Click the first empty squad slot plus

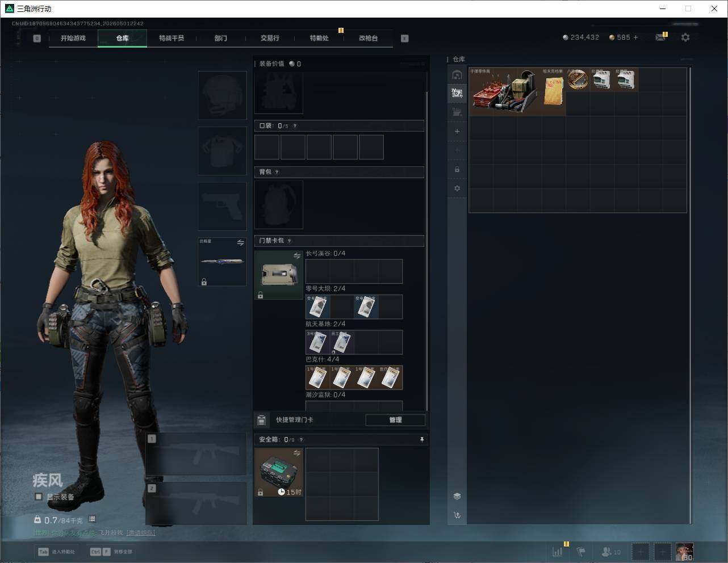point(640,552)
